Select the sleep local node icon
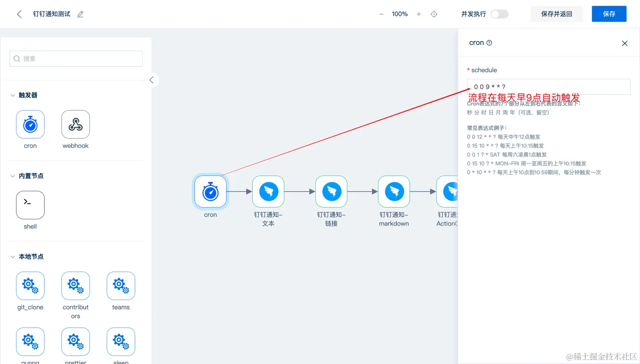The width and height of the screenshot is (640, 364). click(x=121, y=342)
